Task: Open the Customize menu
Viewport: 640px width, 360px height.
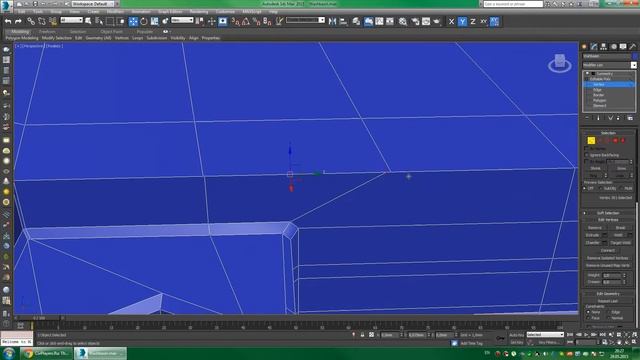Action: [x=225, y=12]
